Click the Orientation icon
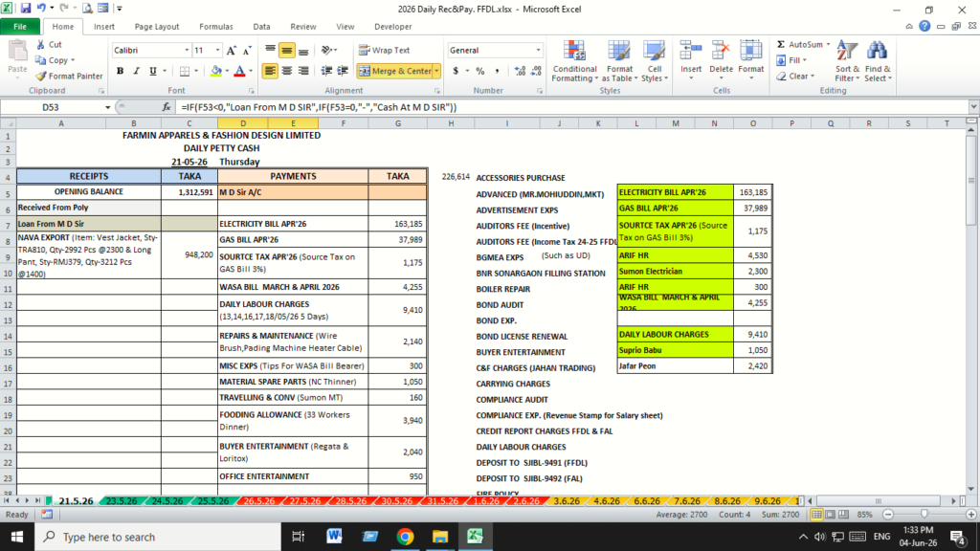 [x=326, y=51]
